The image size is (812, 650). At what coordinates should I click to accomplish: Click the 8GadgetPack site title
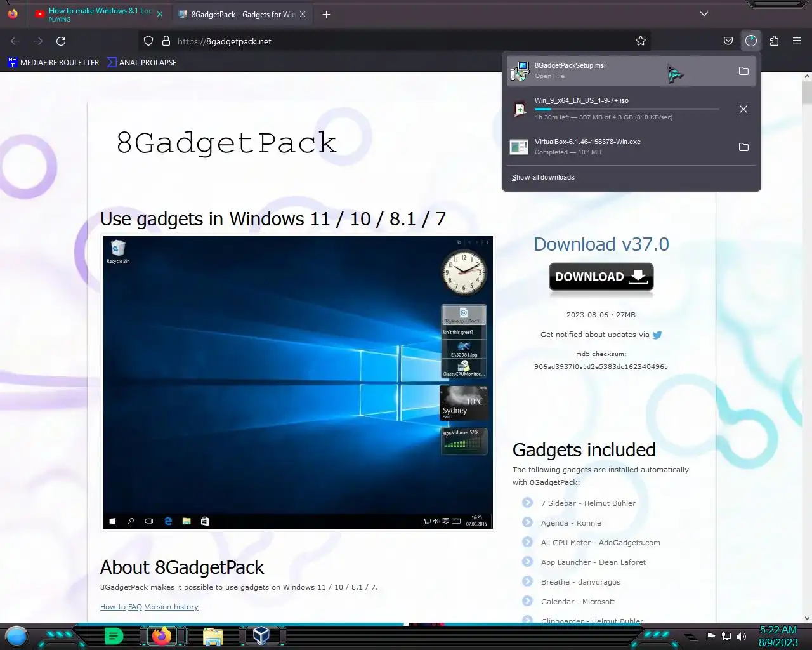(x=226, y=142)
